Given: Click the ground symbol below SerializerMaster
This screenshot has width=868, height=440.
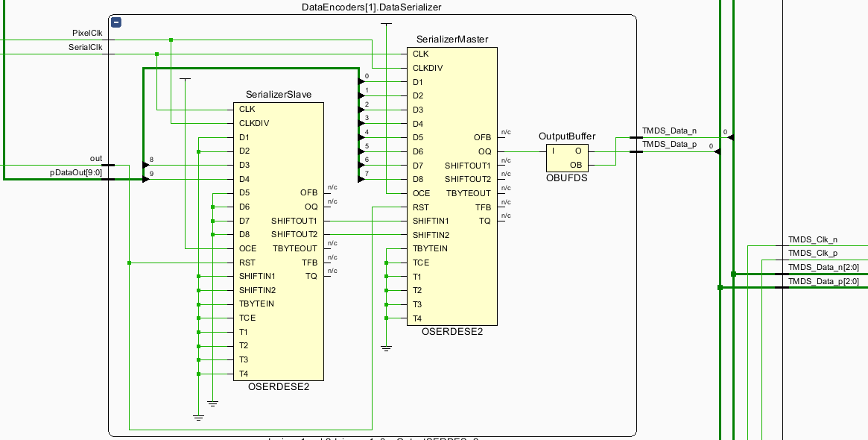Looking at the screenshot, I should (x=387, y=348).
